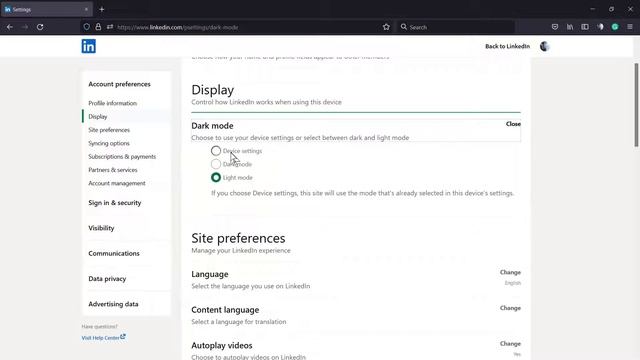Click the Autoplay videos heading
Screen dimensions: 640x360
point(222,345)
